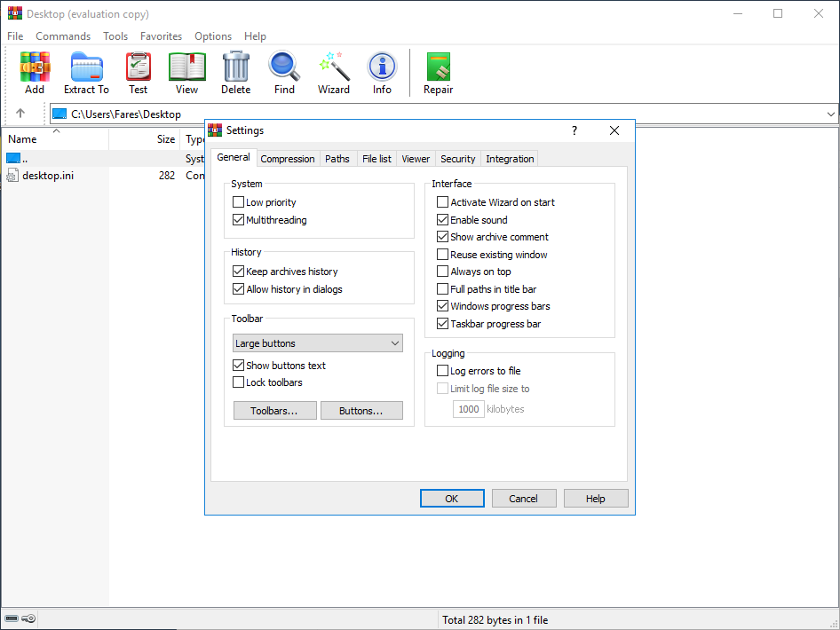Toggle Show archive comment checkbox
Screen dimensions: 840x630
click(442, 237)
